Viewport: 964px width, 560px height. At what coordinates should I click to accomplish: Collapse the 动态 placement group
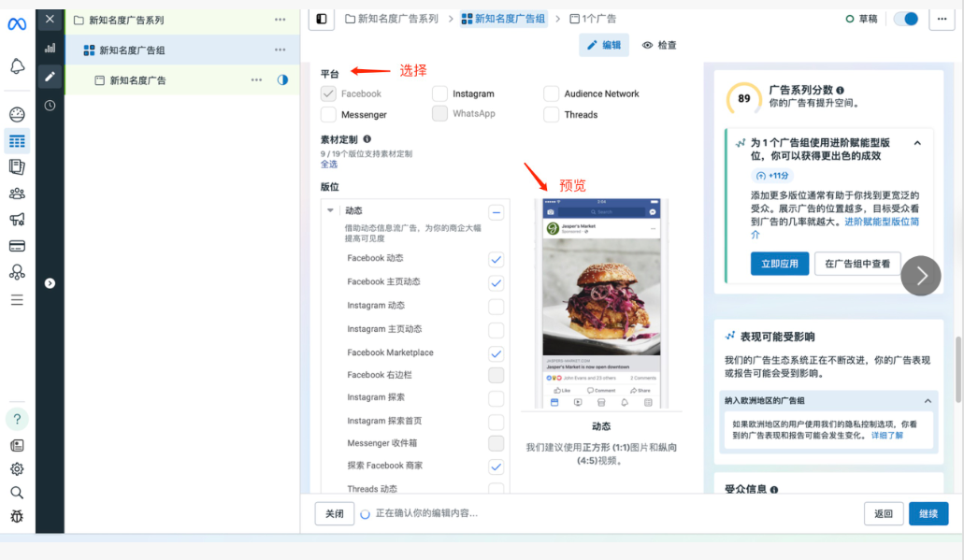496,212
